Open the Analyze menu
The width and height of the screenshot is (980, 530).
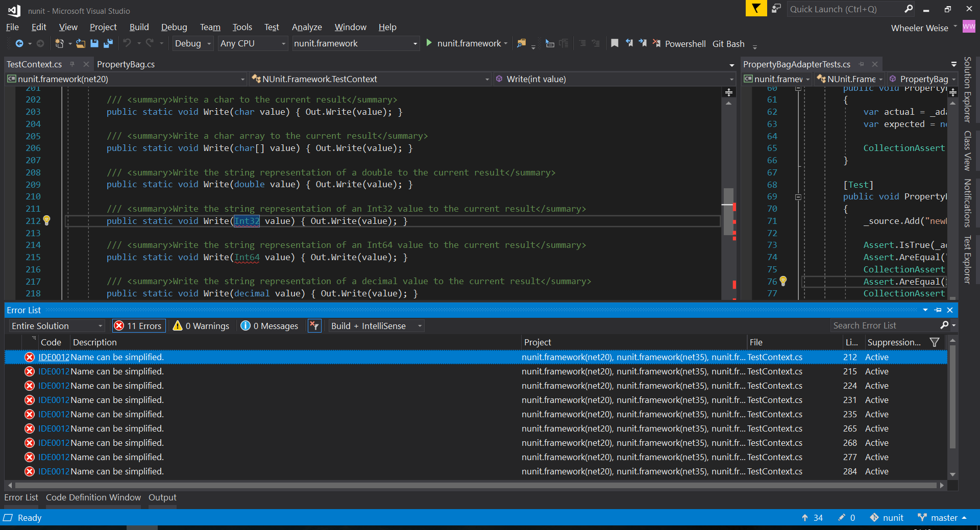pos(307,27)
